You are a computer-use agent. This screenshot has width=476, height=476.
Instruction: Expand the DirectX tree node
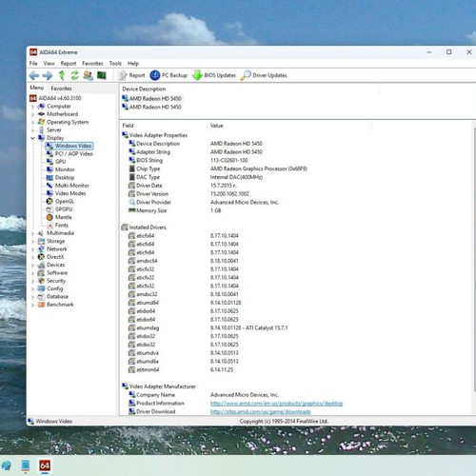click(32, 257)
